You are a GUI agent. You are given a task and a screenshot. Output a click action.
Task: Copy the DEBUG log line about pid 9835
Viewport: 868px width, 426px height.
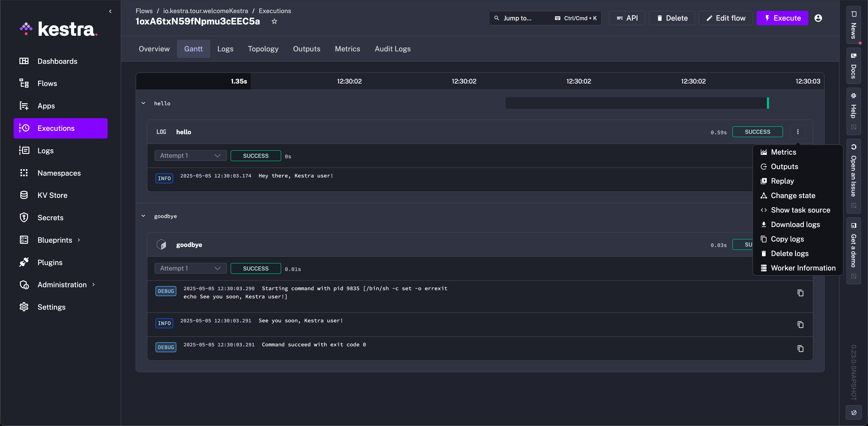[x=801, y=293]
